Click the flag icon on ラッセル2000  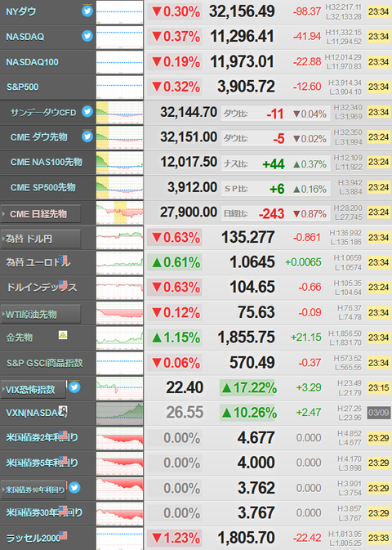[63, 535]
